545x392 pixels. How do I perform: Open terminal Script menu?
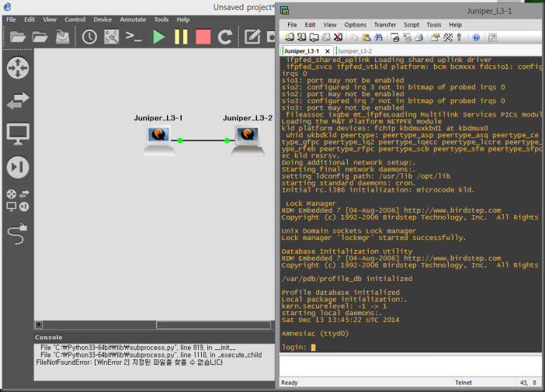click(x=411, y=25)
